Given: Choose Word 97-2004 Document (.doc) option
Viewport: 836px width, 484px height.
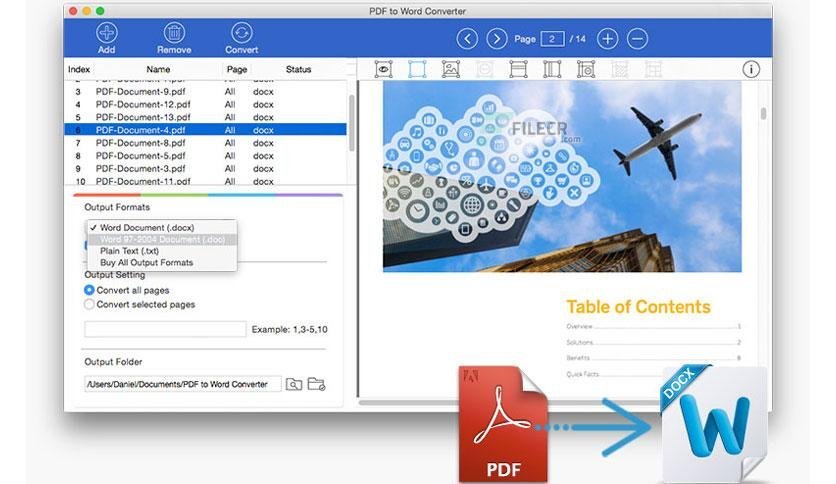Looking at the screenshot, I should pyautogui.click(x=162, y=239).
